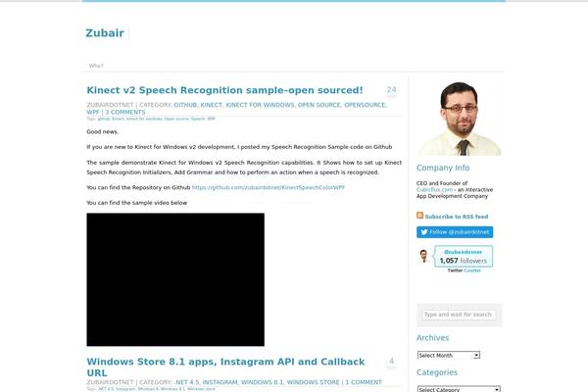
Task: Open the WINDOWS STORE category link
Action: point(313,382)
